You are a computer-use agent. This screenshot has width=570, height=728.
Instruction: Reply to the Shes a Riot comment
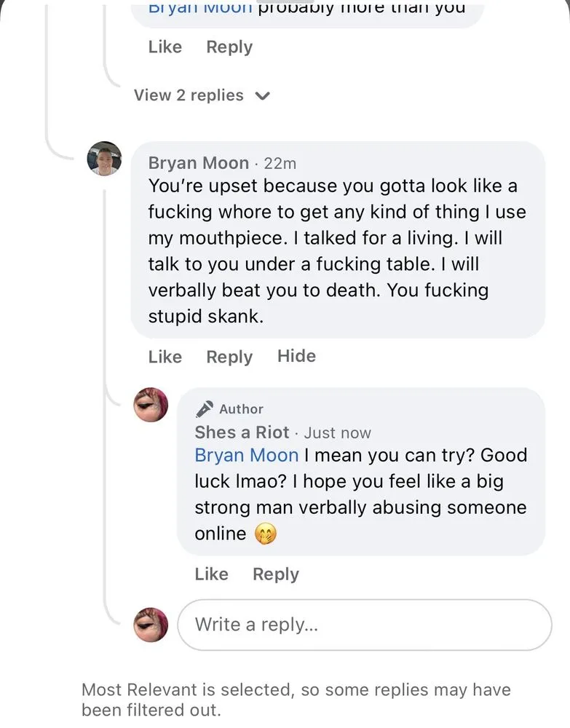pos(276,574)
